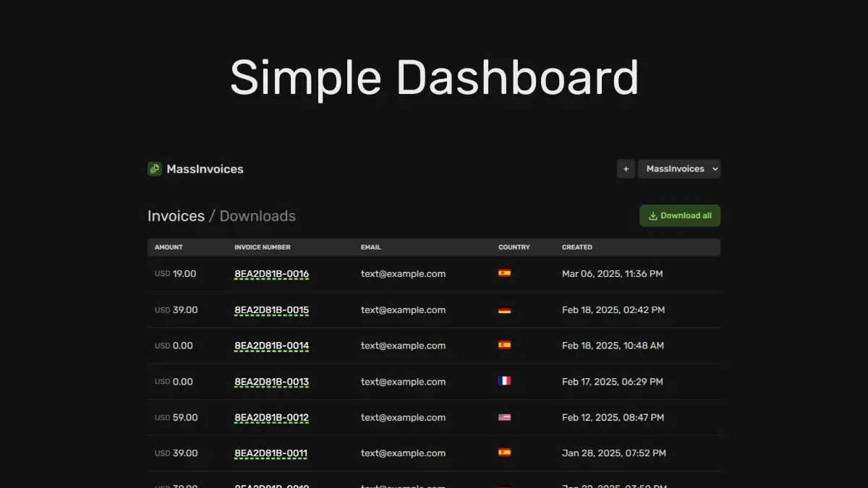
Task: Open invoice 8EA2D81B-0014
Action: [x=271, y=346]
